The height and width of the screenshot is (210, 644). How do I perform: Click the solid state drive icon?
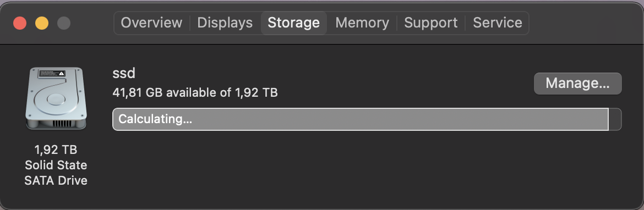pos(56,99)
